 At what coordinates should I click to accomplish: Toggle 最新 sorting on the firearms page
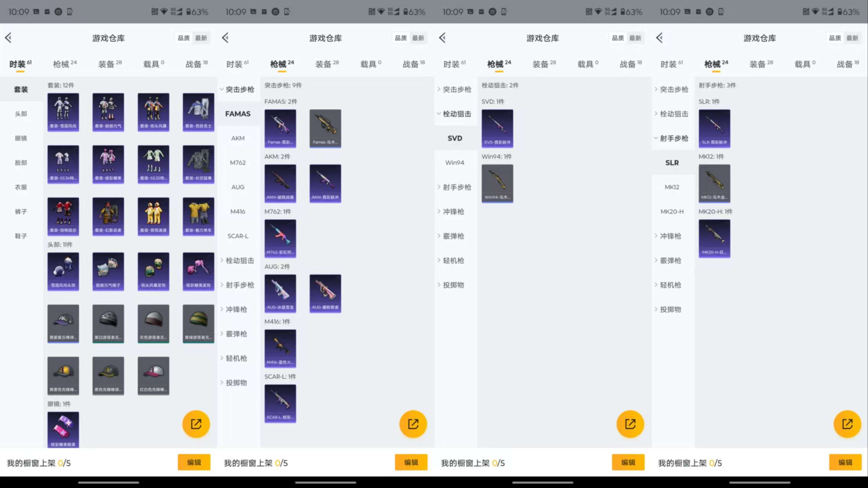click(419, 38)
